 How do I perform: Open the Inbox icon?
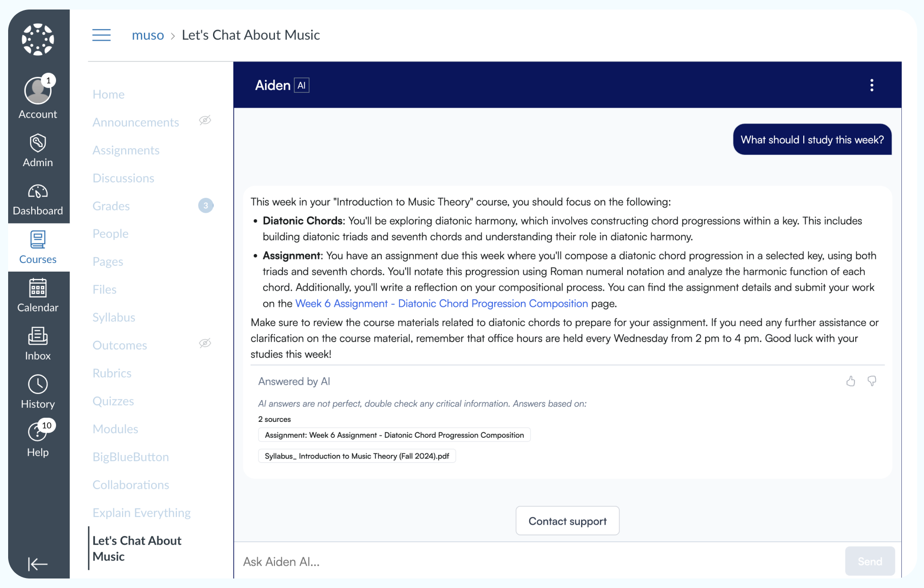coord(38,336)
